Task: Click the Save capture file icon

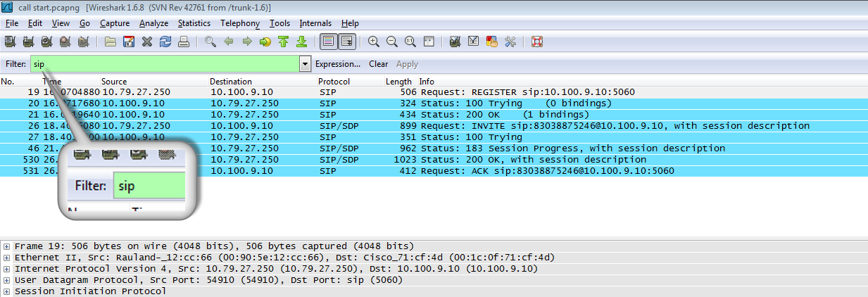Action: coord(129,42)
